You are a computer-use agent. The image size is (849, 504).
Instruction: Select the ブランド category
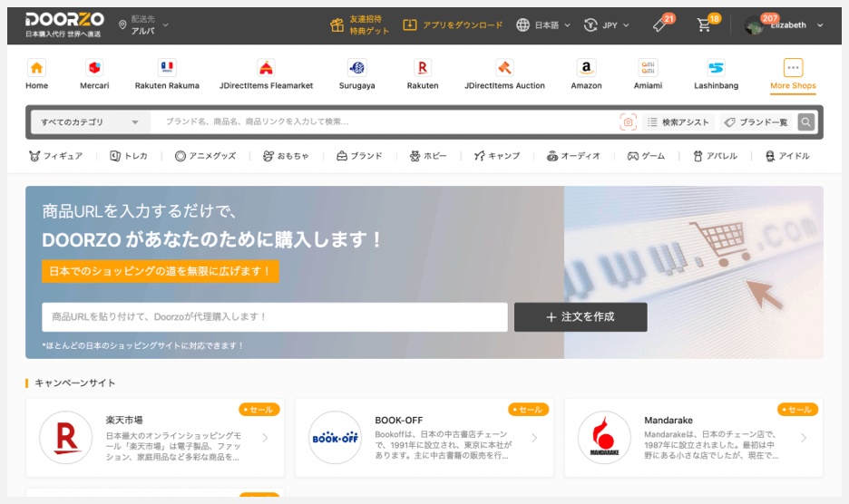click(359, 156)
